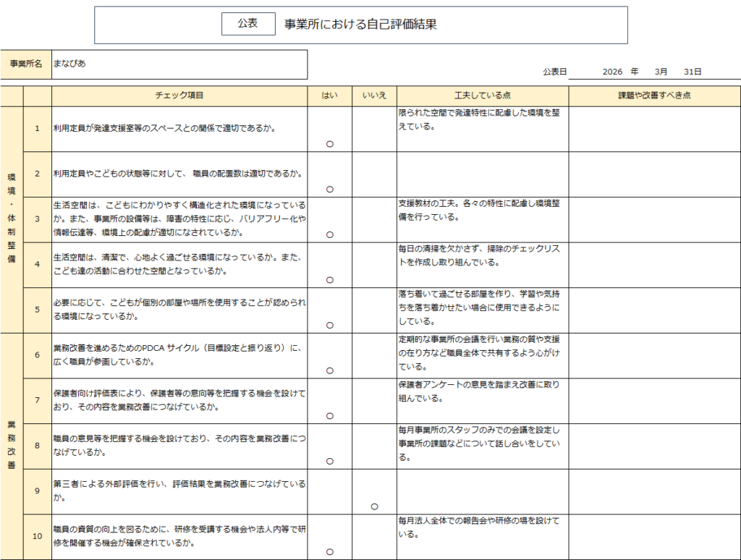Select the 業務改善 category cell

(12, 446)
